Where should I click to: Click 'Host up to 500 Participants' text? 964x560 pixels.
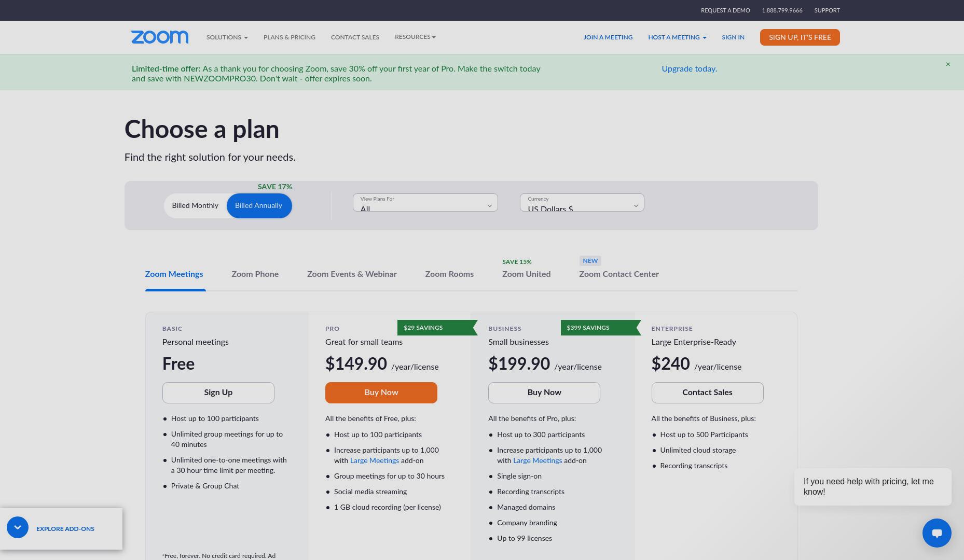[704, 435]
